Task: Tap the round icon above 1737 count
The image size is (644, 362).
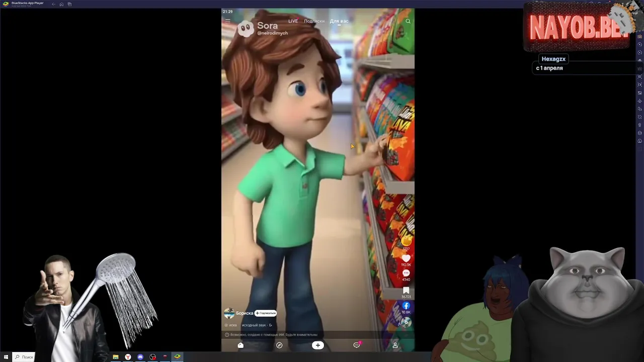Action: 406,241
